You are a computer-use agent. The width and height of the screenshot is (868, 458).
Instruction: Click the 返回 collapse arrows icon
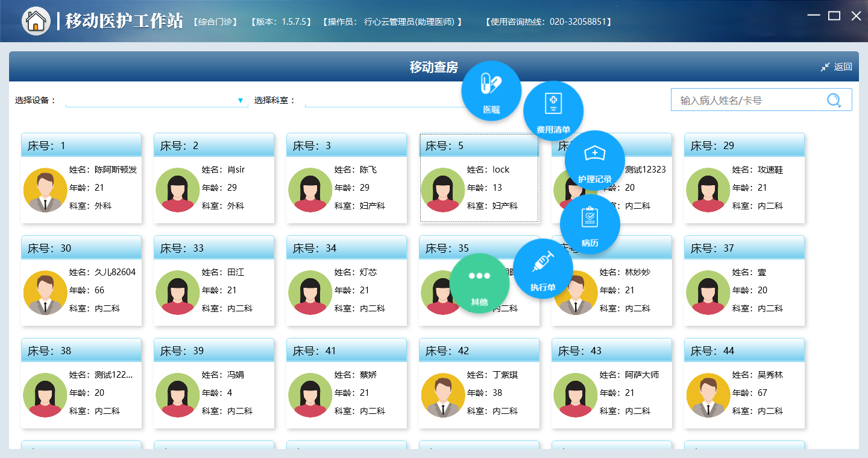825,67
